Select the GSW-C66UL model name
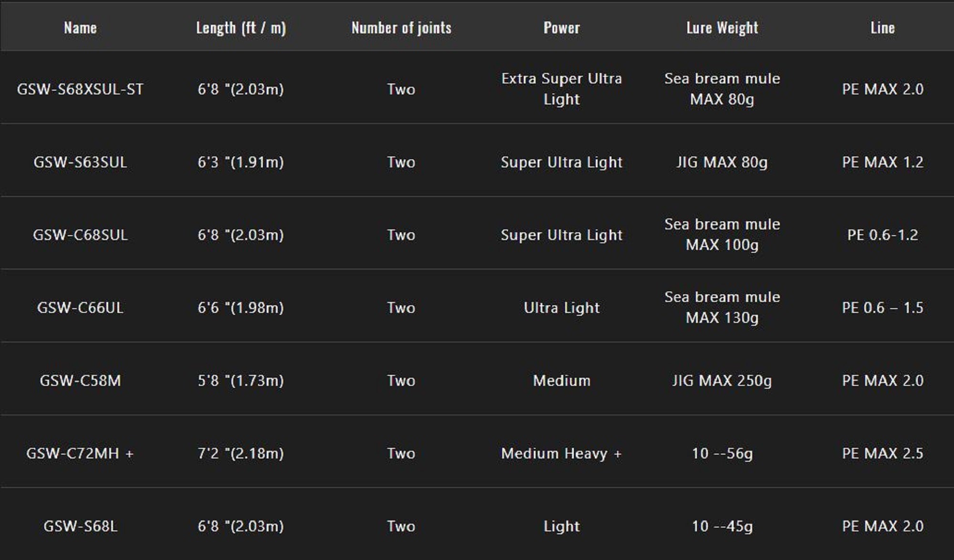Viewport: 954px width, 560px height. click(80, 308)
